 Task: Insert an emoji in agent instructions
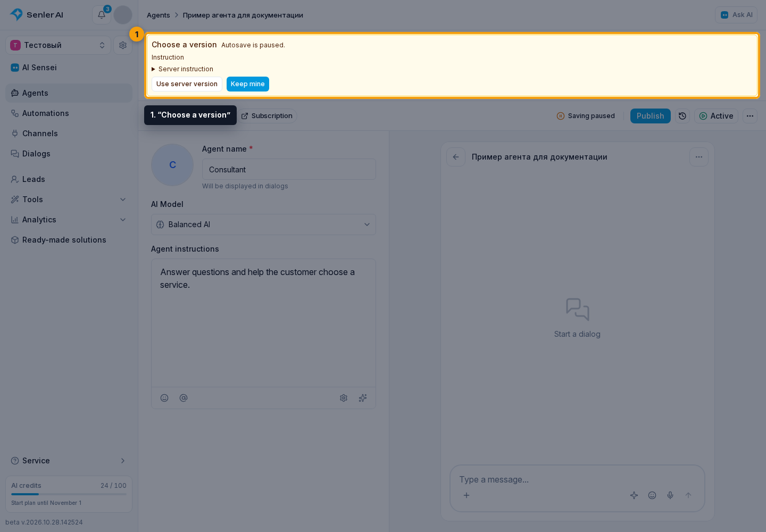pyautogui.click(x=164, y=398)
